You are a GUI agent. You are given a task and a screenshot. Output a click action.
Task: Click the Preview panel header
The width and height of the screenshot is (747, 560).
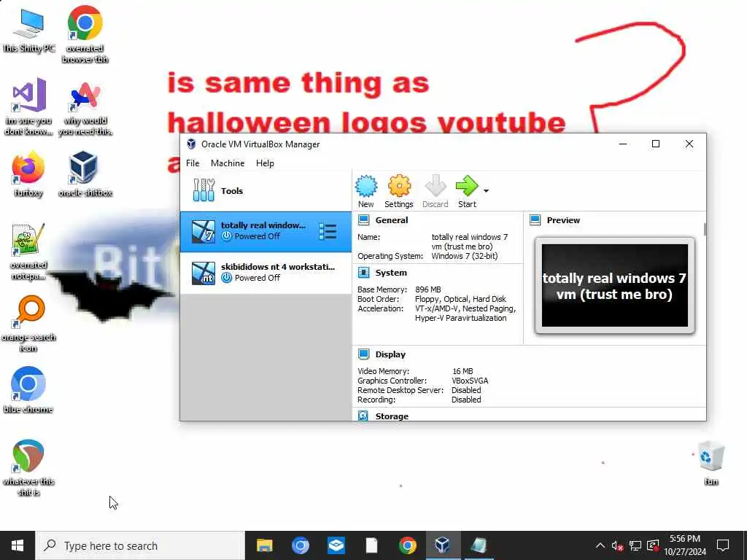(x=563, y=220)
